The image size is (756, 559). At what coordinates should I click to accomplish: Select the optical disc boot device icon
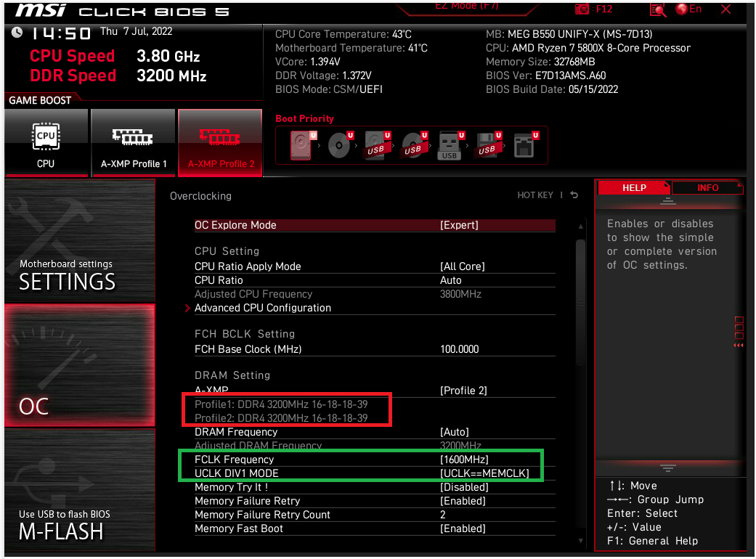339,145
